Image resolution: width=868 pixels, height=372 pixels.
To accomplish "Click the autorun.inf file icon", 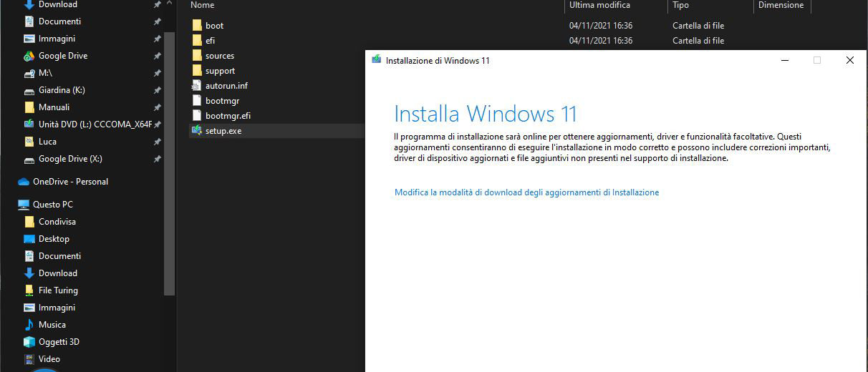I will point(197,86).
